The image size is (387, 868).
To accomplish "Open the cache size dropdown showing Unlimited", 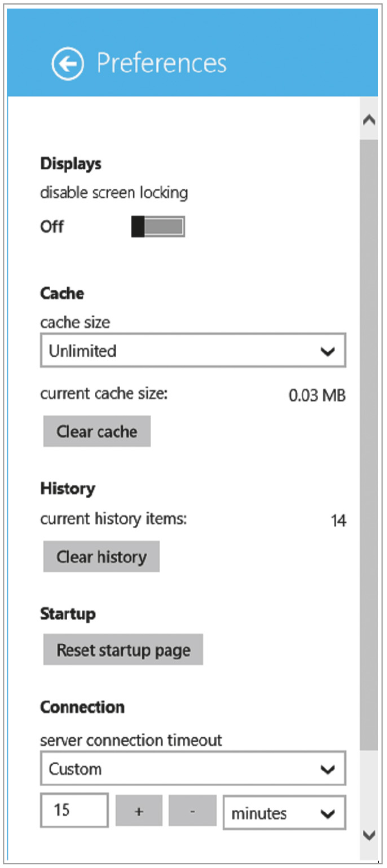I will click(x=193, y=351).
